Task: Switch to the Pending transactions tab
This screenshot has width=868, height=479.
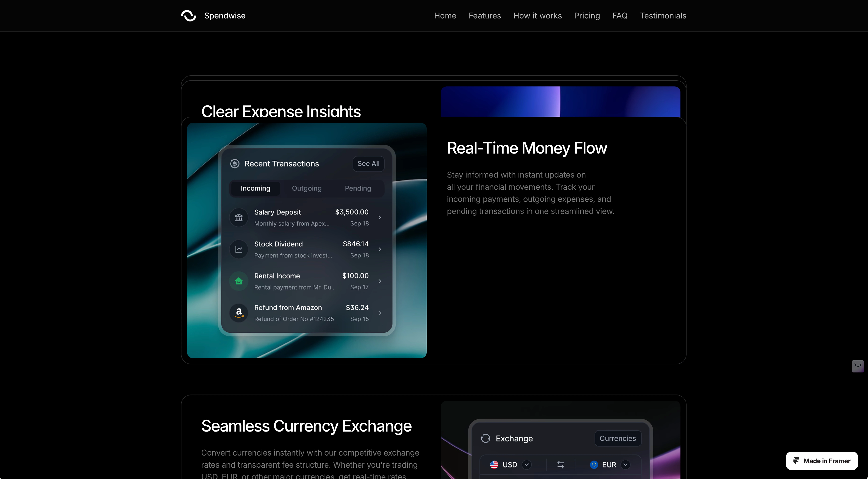Action: [358, 188]
